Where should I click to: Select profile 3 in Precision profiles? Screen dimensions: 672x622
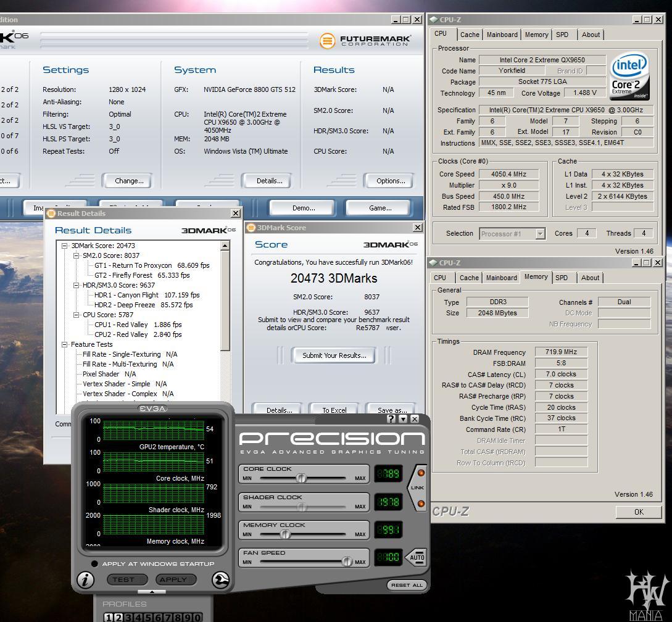[128, 617]
